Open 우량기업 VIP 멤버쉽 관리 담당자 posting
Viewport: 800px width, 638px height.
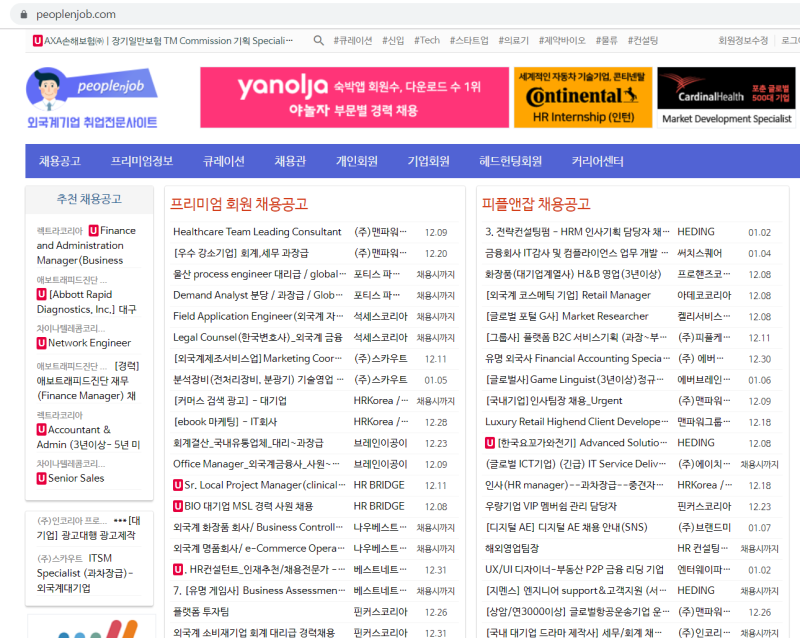coord(551,506)
